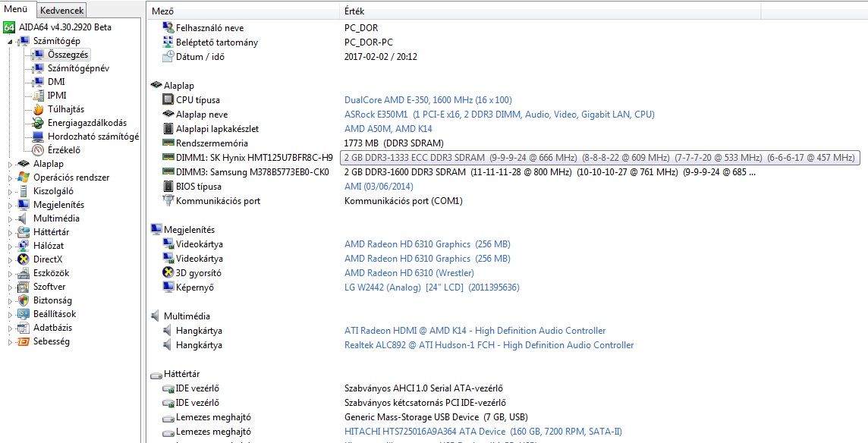Viewport: 868px width, 443px height.
Task: Open the ATI Radeon HDMI audio link
Action: 475,330
